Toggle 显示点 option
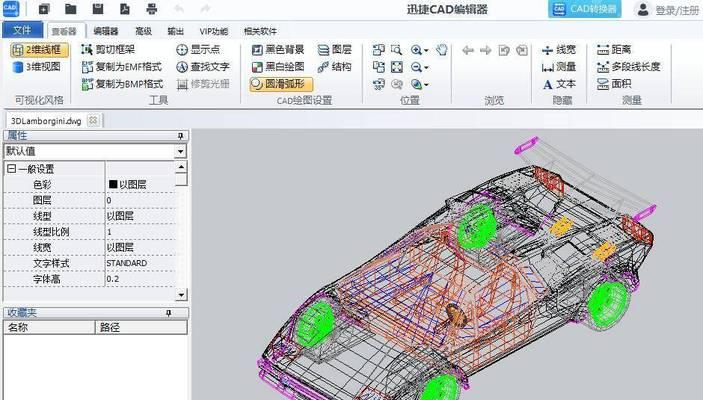 pos(198,49)
